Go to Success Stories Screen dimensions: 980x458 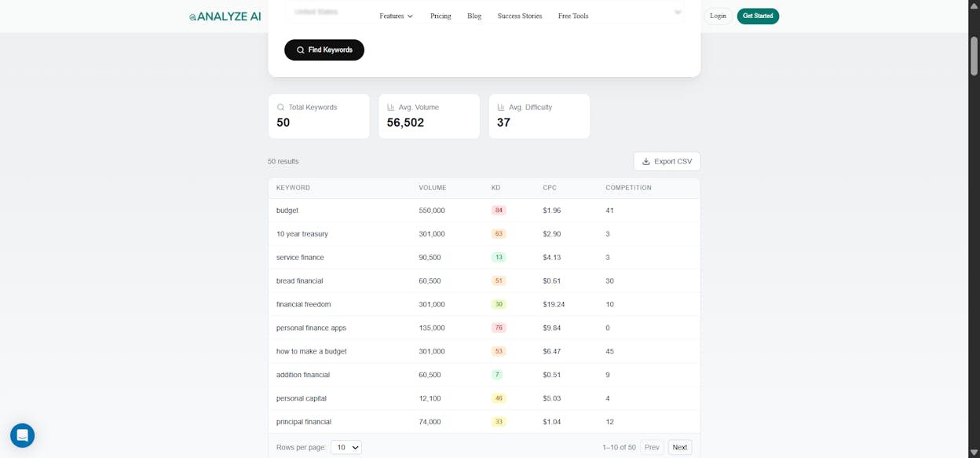(x=520, y=16)
